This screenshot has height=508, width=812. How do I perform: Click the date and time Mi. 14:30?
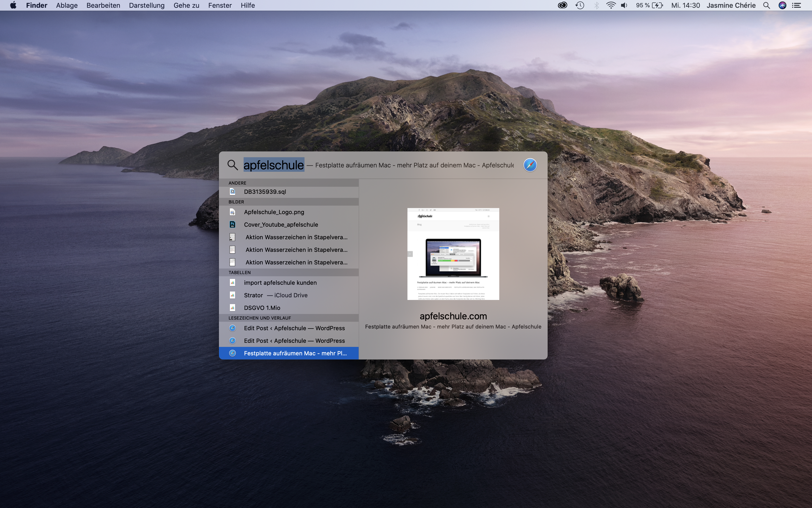coord(686,5)
